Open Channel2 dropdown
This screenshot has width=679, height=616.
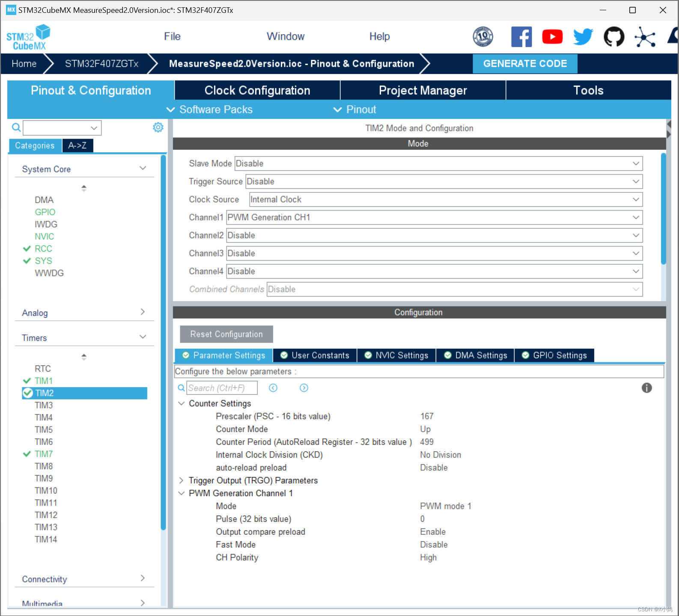pyautogui.click(x=434, y=235)
